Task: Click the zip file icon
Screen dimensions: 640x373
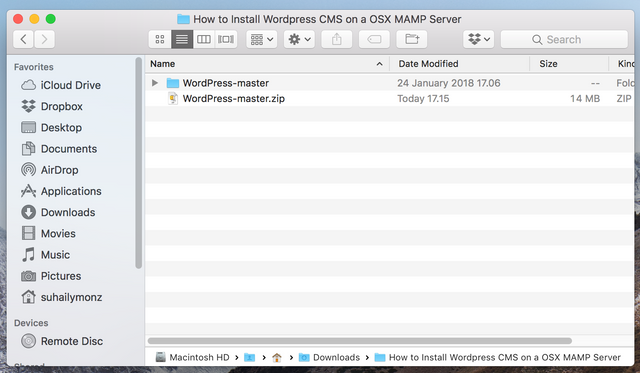Action: coord(173,99)
